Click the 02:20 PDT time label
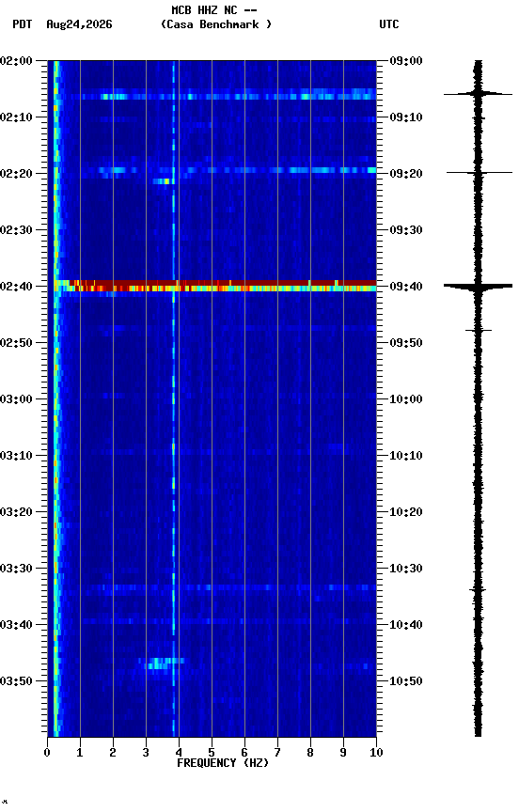 click(x=16, y=174)
